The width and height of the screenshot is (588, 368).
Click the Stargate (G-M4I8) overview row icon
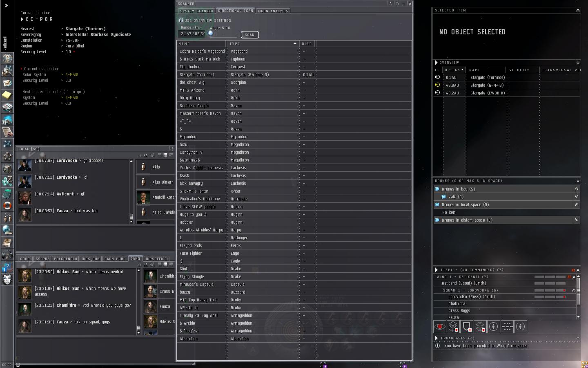click(x=437, y=85)
